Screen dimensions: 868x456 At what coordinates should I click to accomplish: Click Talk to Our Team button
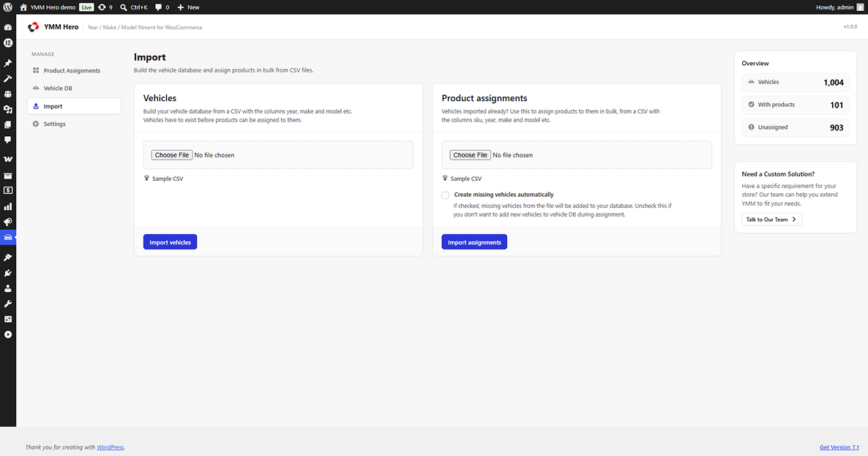click(771, 219)
